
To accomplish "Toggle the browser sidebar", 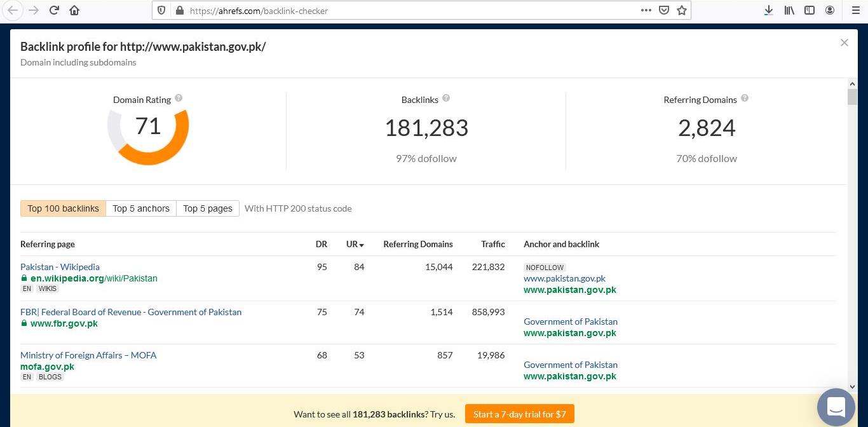I will click(810, 10).
